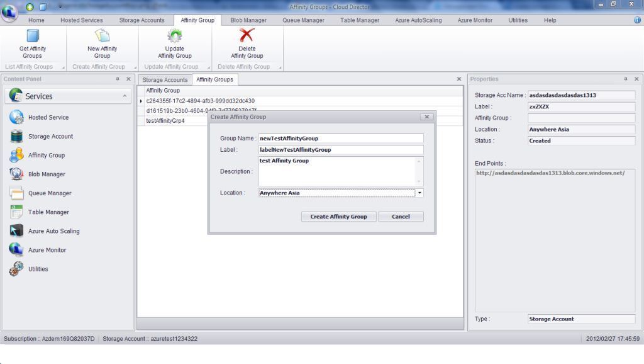Open the quick access toolbar customize arrow
This screenshot has width=644, height=364.
click(x=60, y=7)
